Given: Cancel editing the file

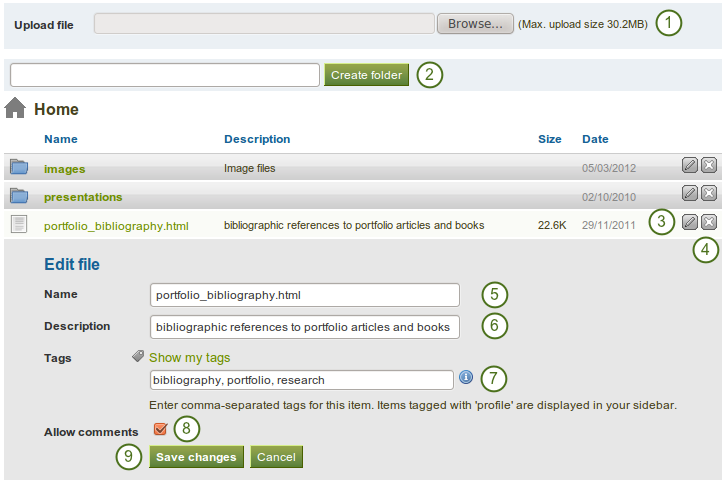Looking at the screenshot, I should (x=276, y=457).
